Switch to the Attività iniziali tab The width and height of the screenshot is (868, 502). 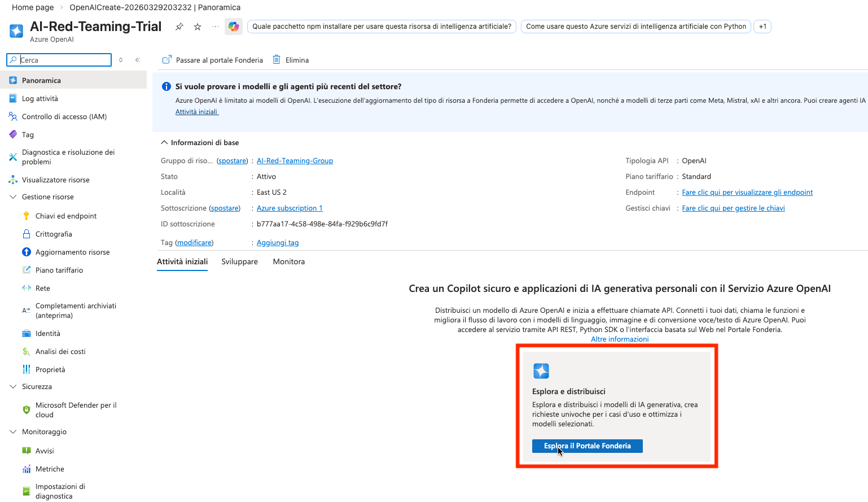point(182,262)
